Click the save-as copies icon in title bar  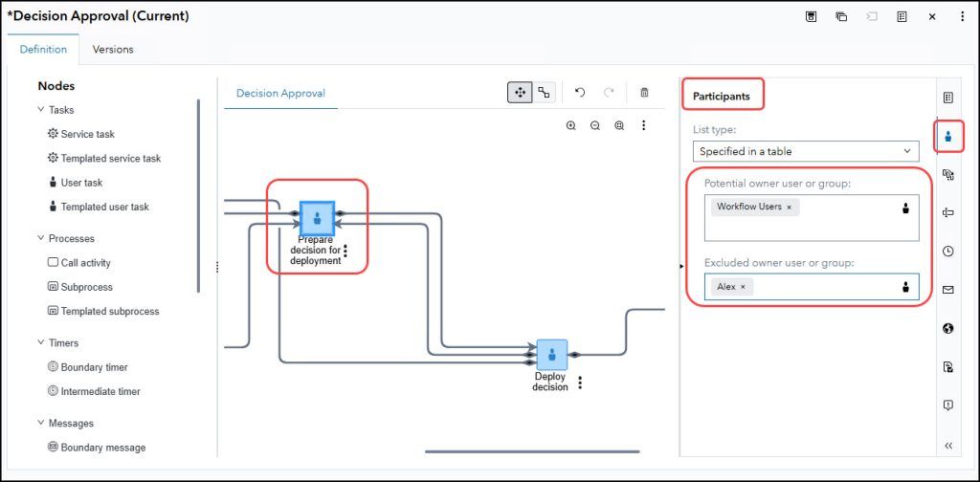point(841,17)
